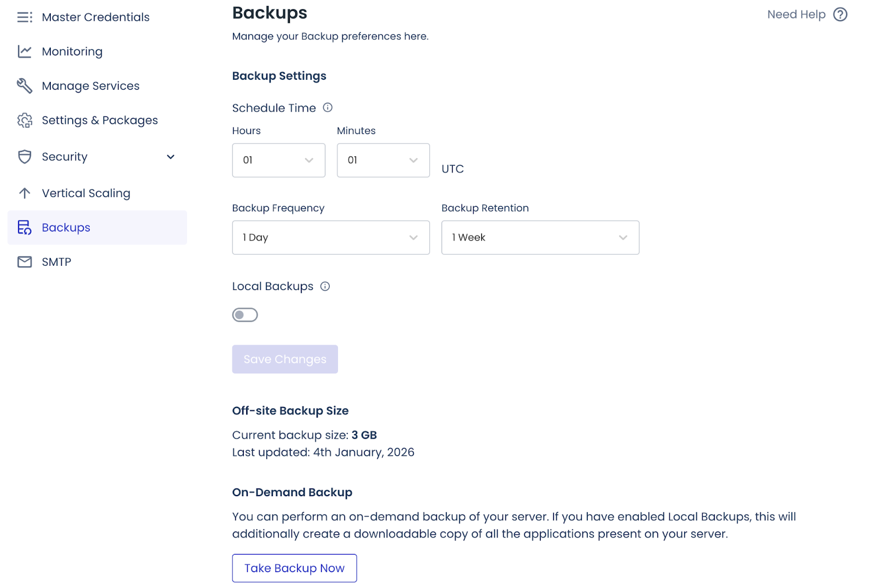Switch to the Backups sidebar item
Viewport: 875px width, 588px height.
pos(66,228)
